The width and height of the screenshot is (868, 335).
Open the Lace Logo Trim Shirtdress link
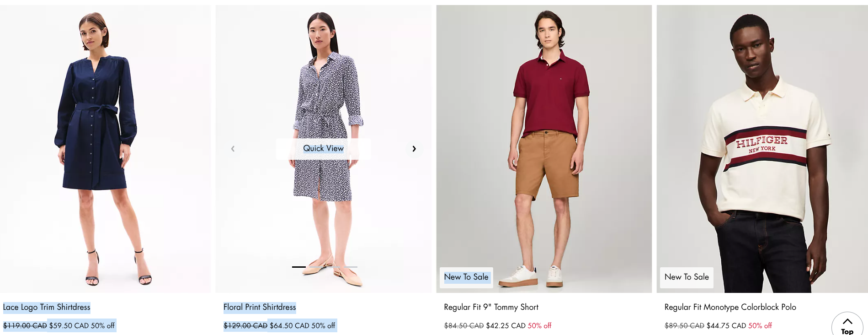point(47,307)
